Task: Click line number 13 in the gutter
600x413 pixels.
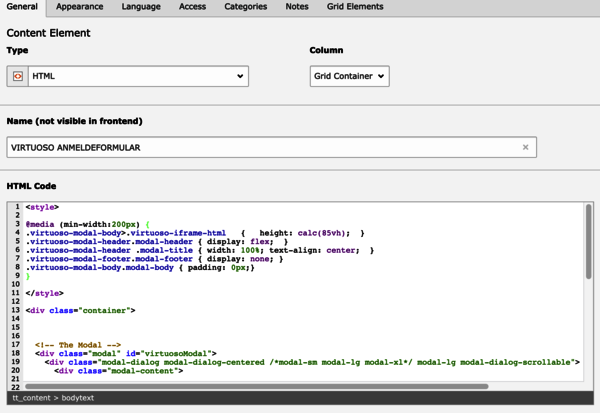Action: click(16, 310)
